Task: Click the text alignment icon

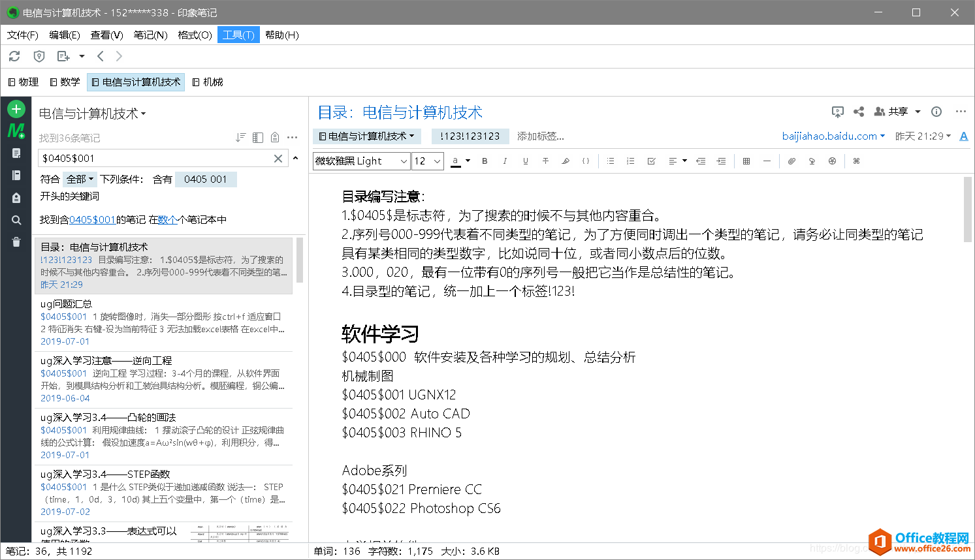Action: point(673,161)
